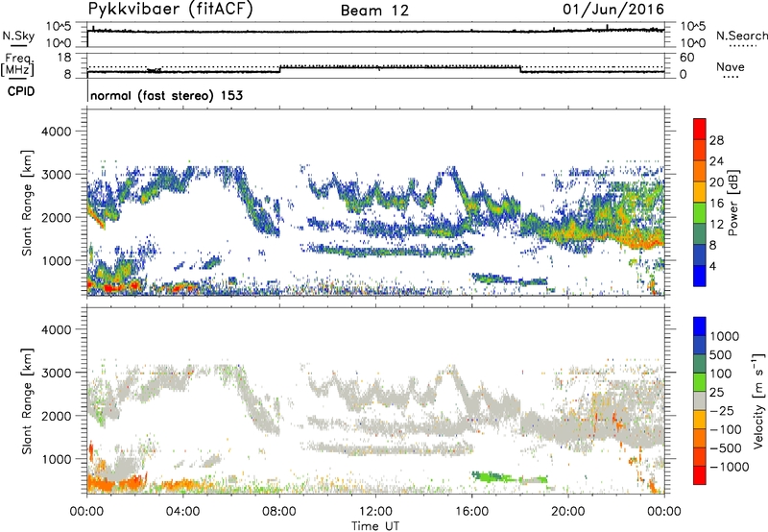Click power color bar label "16"
This screenshot has height=532, width=768.
coord(716,204)
